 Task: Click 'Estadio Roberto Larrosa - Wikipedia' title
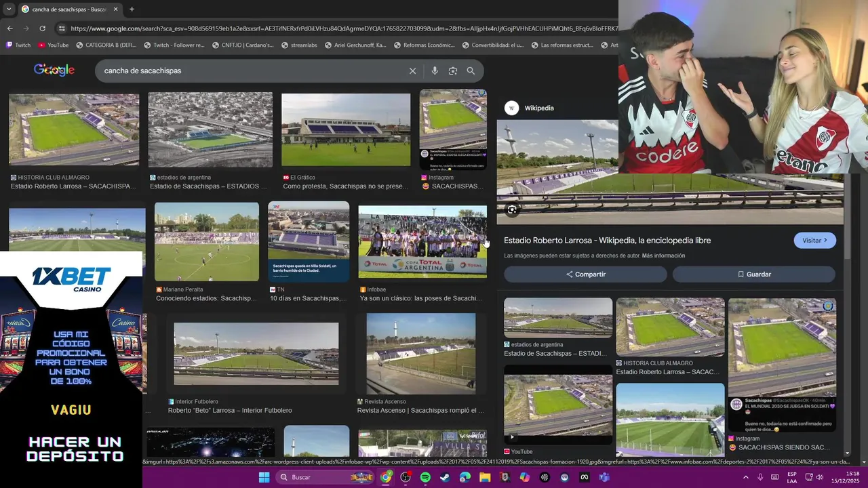pyautogui.click(x=607, y=241)
